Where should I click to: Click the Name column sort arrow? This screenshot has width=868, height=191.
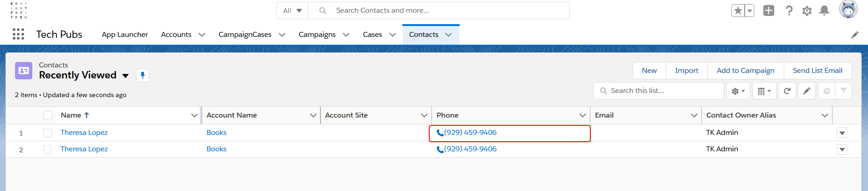point(86,115)
